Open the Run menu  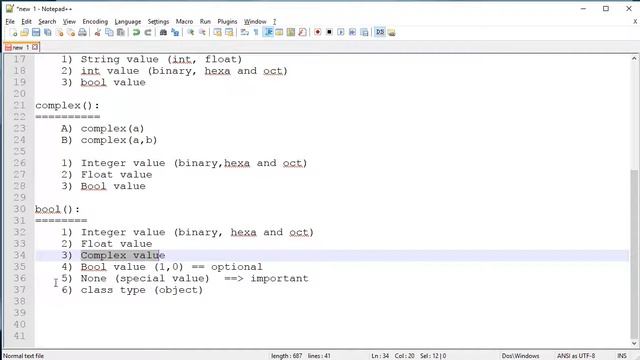tap(205, 21)
